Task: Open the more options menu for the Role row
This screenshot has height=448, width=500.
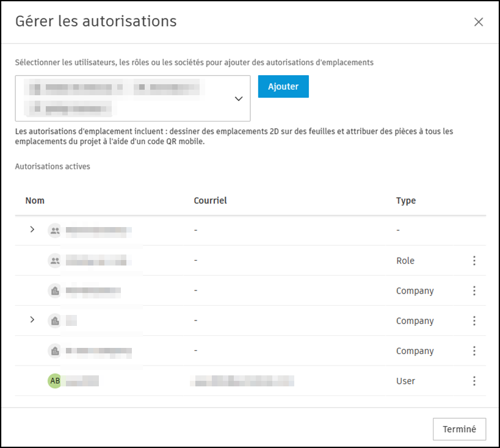Action: [474, 261]
